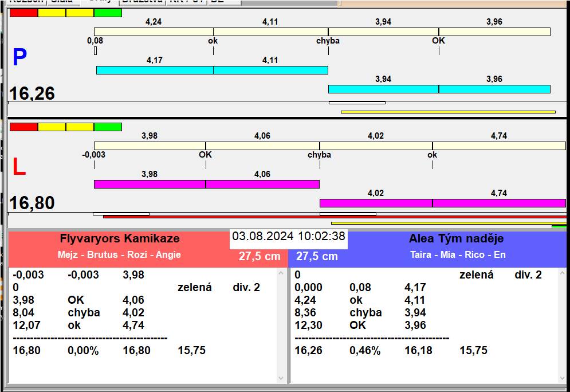Click the Flyvaryors Kamikaze team name
Image resolution: width=570 pixels, height=392 pixels.
tap(120, 238)
